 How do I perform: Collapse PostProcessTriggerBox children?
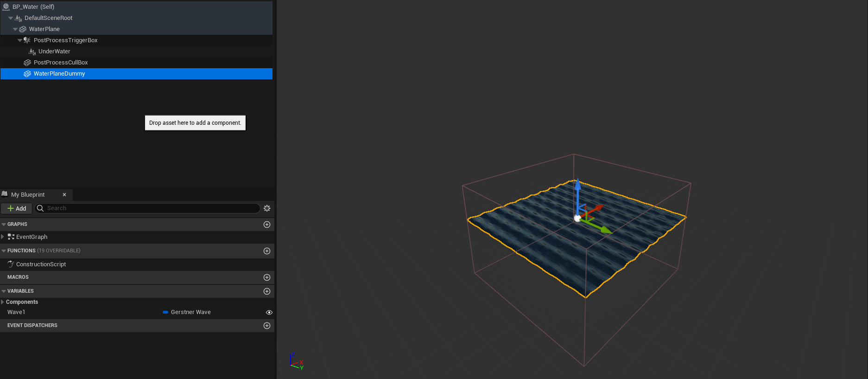point(20,40)
